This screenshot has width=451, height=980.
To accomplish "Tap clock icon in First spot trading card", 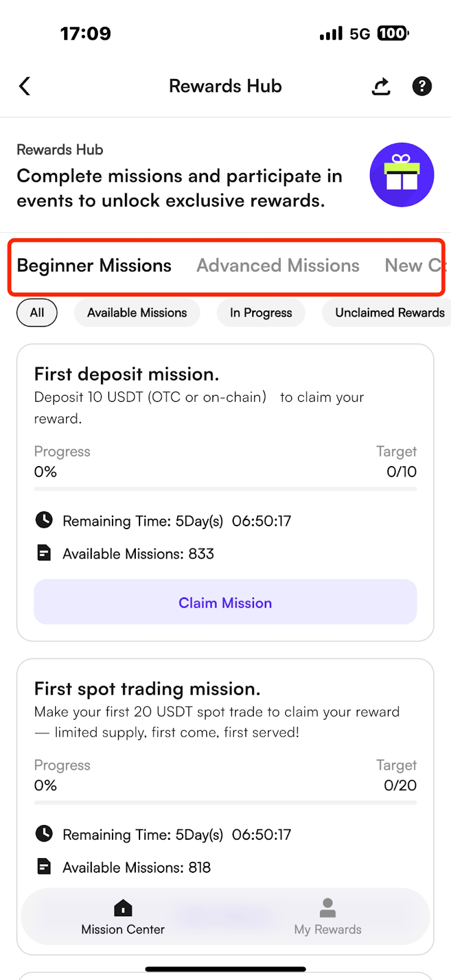I will coord(44,834).
